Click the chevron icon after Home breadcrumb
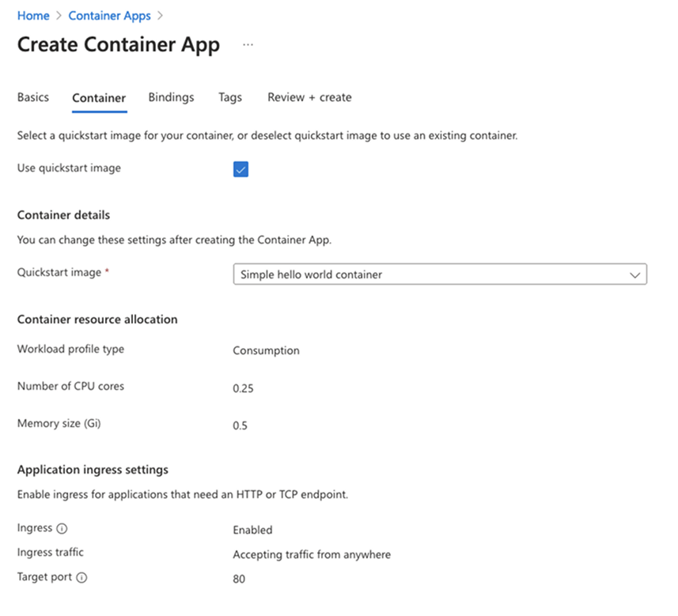Screen dimensions: 678x616 pyautogui.click(x=58, y=15)
